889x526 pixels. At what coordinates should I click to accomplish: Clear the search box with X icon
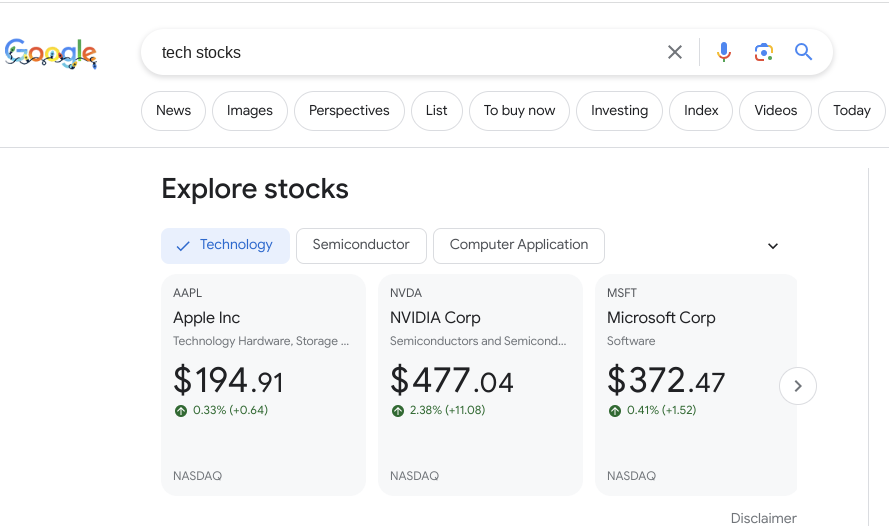(675, 52)
